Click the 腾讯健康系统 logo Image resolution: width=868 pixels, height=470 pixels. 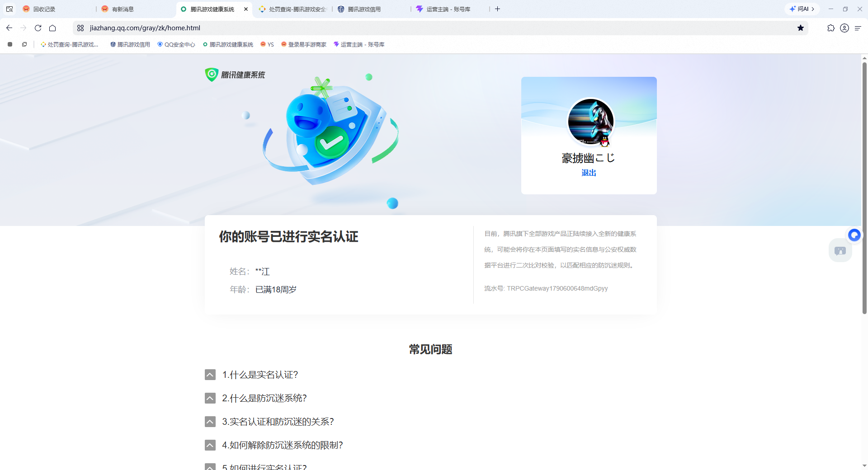pos(235,75)
